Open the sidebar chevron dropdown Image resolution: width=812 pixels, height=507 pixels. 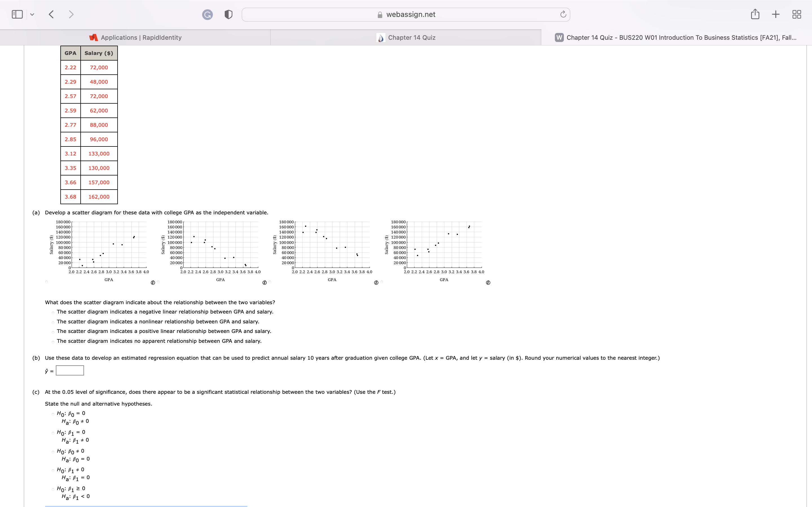[x=32, y=14]
